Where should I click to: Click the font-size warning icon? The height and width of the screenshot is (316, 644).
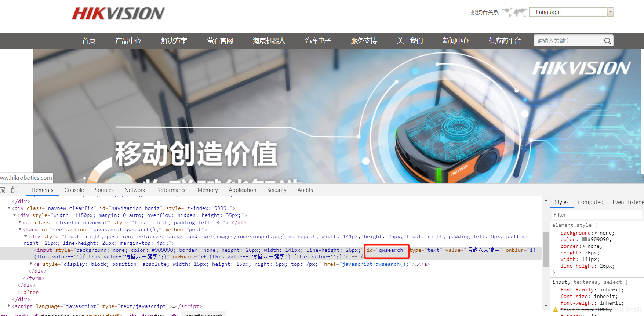click(555, 310)
